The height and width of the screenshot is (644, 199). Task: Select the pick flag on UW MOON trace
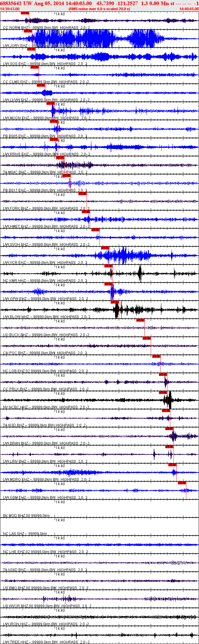[x=50, y=103]
